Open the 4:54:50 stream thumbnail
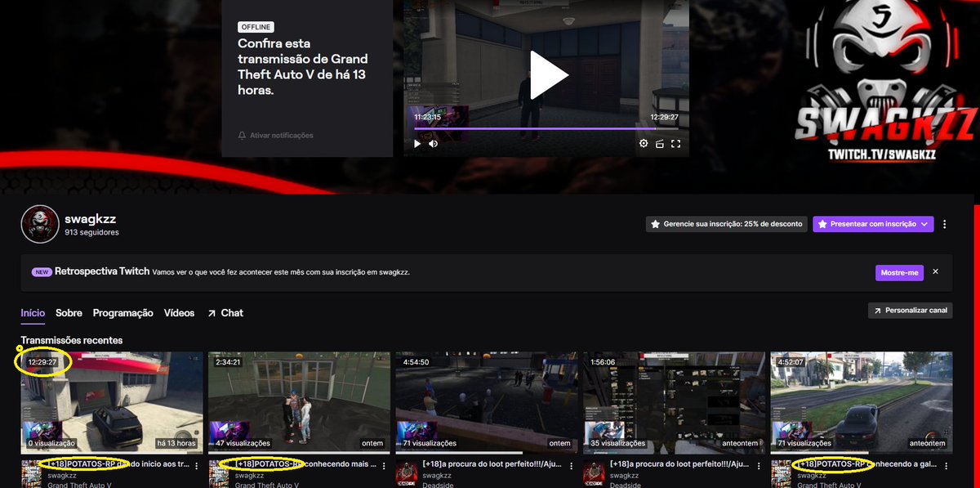 (x=487, y=402)
